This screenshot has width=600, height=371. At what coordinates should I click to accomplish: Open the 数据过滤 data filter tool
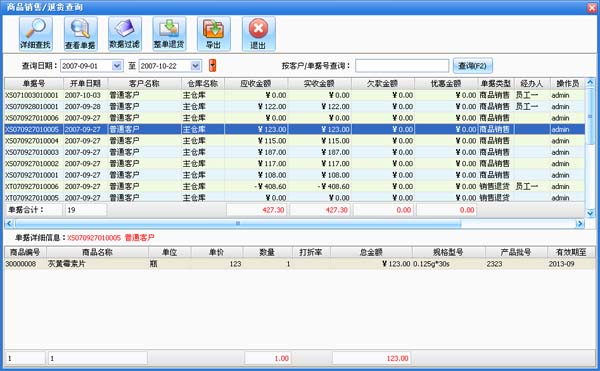point(125,34)
